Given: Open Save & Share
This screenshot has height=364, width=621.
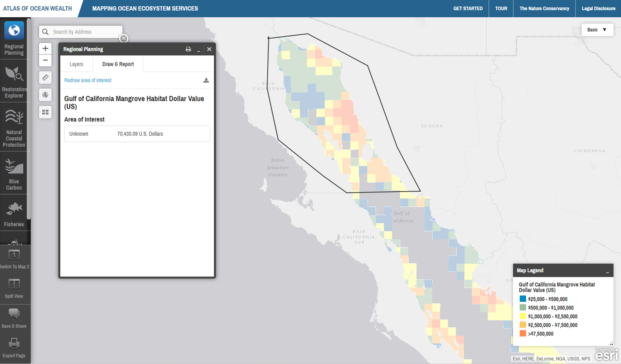Looking at the screenshot, I should click(x=14, y=319).
